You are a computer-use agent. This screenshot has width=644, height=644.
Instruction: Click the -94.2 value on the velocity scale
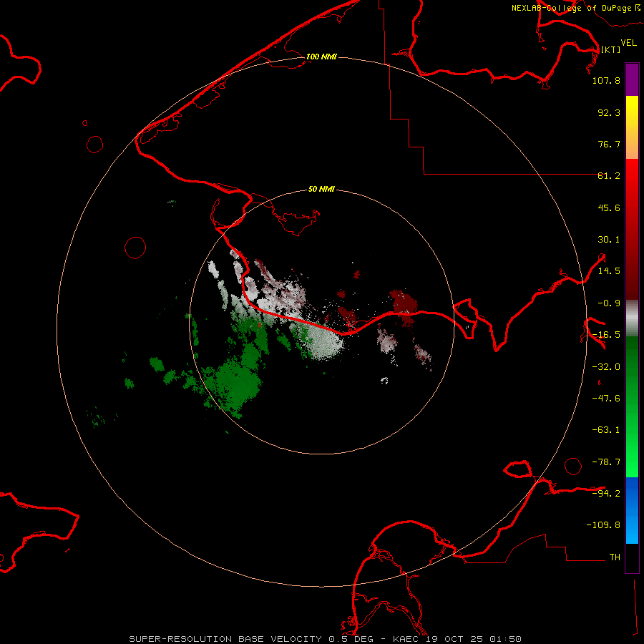606,493
